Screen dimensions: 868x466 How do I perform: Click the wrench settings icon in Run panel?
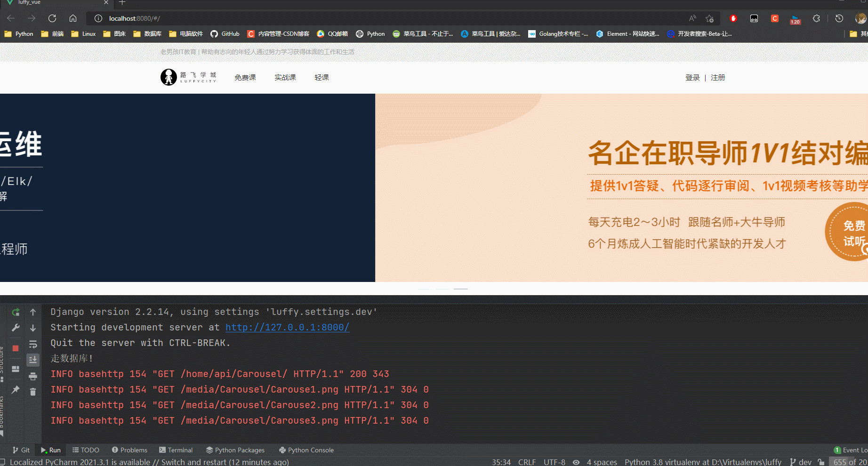tap(16, 328)
